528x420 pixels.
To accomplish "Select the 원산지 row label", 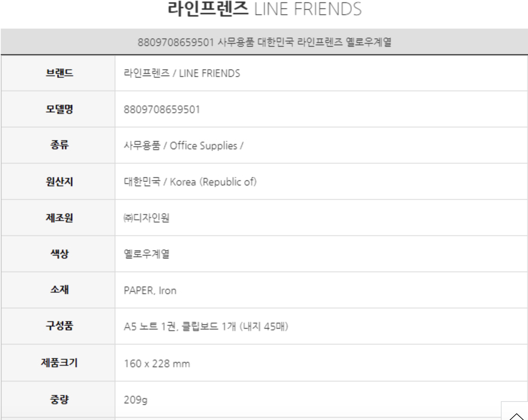I will [x=59, y=182].
